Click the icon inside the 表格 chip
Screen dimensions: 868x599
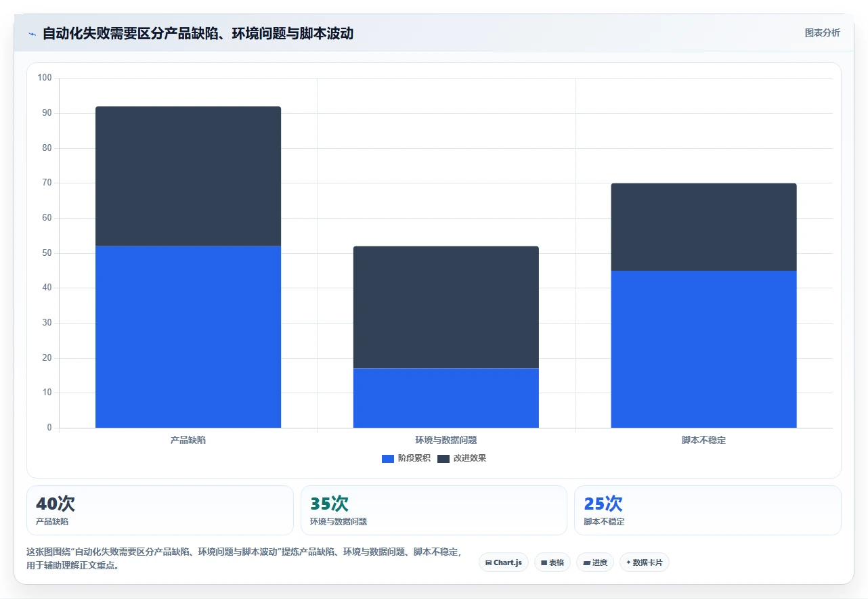tap(544, 563)
